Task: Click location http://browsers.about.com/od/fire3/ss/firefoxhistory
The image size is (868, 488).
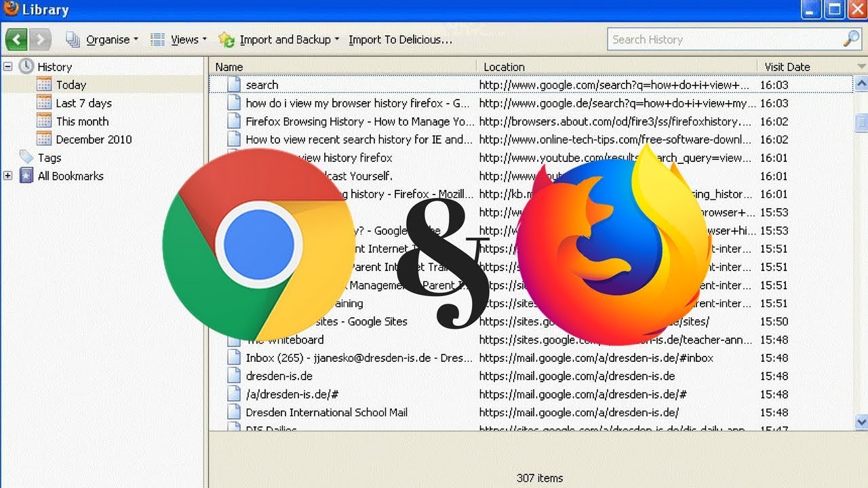Action: [x=616, y=121]
